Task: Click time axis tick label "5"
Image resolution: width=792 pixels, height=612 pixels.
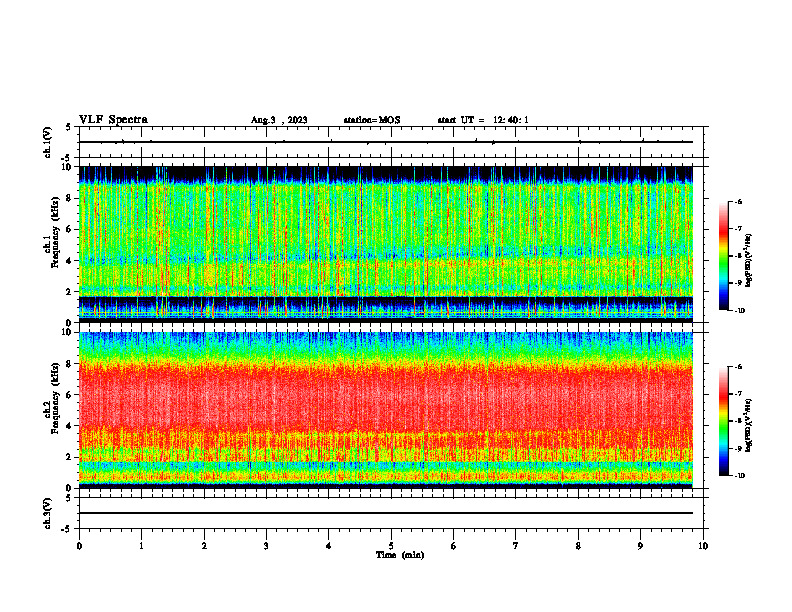Action: pyautogui.click(x=391, y=546)
